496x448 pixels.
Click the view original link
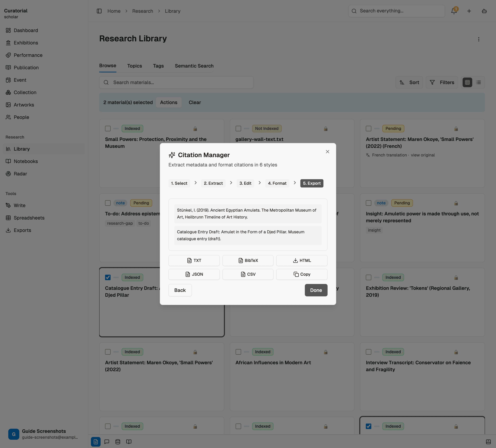(x=423, y=155)
